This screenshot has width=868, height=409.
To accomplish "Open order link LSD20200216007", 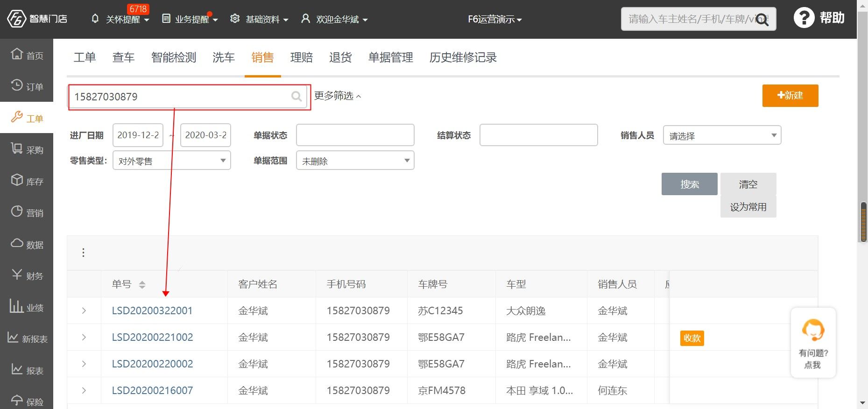I will click(152, 390).
